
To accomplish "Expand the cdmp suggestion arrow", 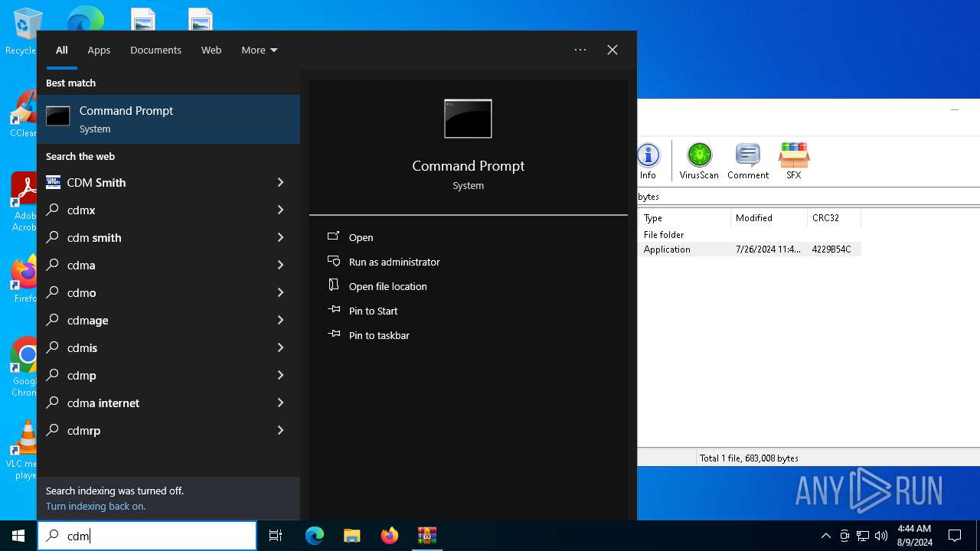I will [280, 375].
